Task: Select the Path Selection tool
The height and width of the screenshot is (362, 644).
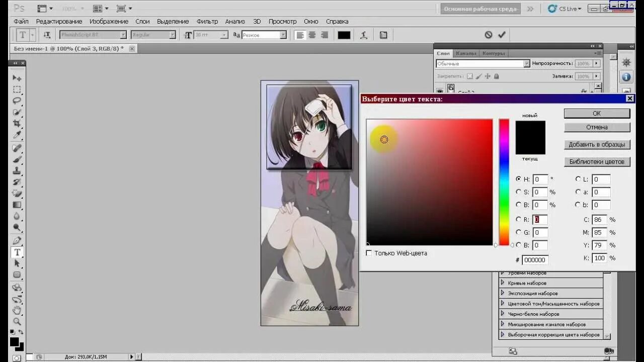Action: click(17, 263)
